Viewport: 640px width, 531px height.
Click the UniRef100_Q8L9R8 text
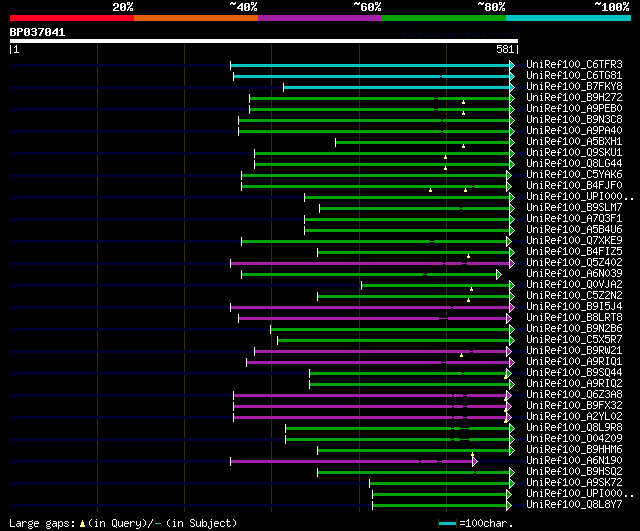pos(574,428)
